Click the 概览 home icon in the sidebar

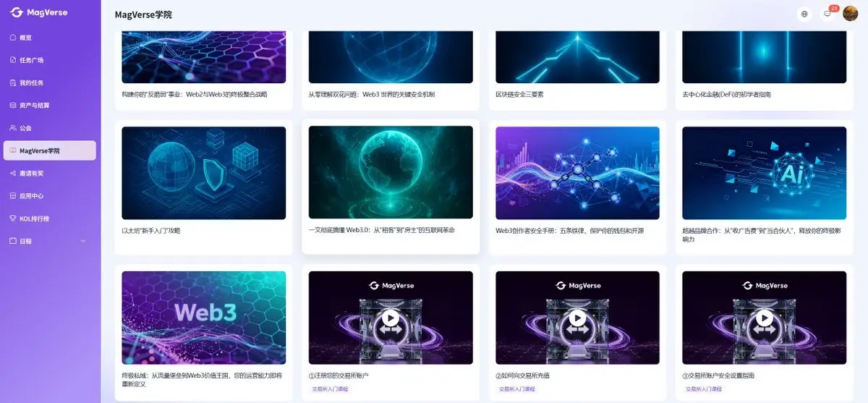[x=12, y=38]
